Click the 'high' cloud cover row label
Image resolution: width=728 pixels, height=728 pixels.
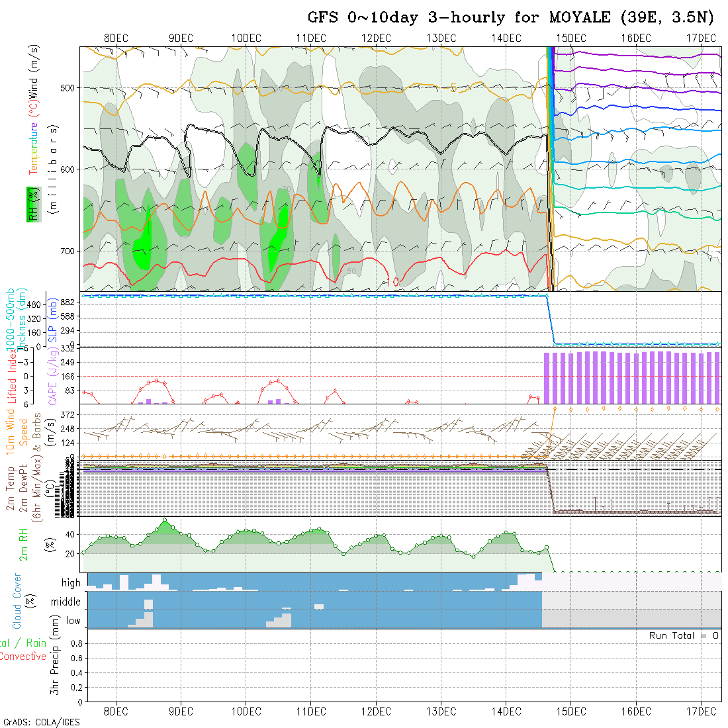(x=71, y=583)
